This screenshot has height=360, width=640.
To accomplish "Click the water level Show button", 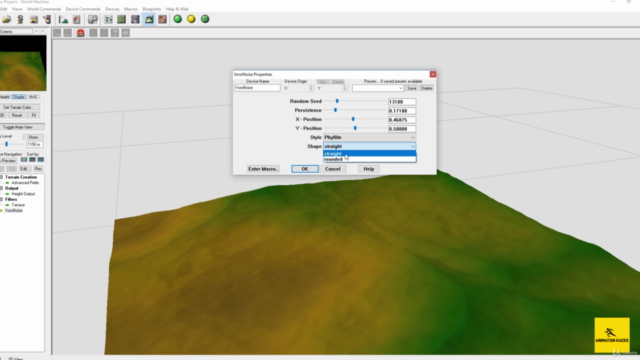I will (33, 137).
